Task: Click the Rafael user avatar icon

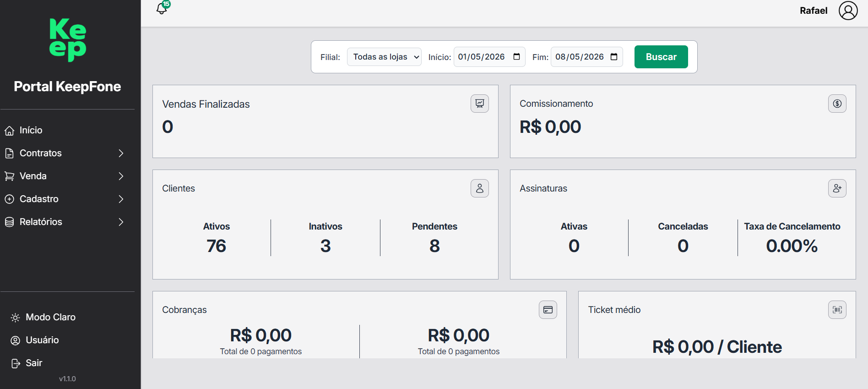Action: point(848,11)
